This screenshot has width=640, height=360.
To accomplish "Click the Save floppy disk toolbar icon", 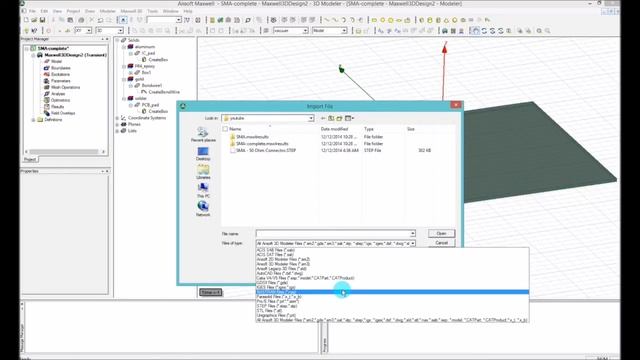I will [42, 20].
